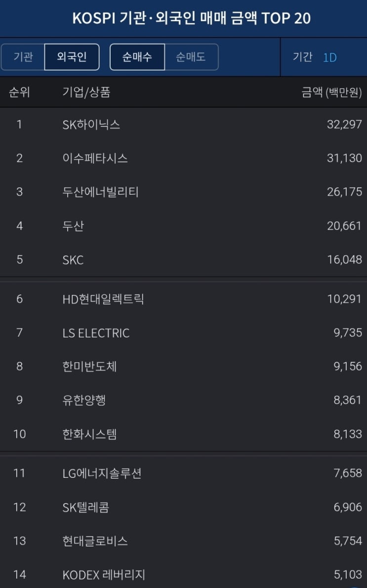Sort by 금액 (백만원) column header
This screenshot has width=367, height=588.
[x=331, y=92]
